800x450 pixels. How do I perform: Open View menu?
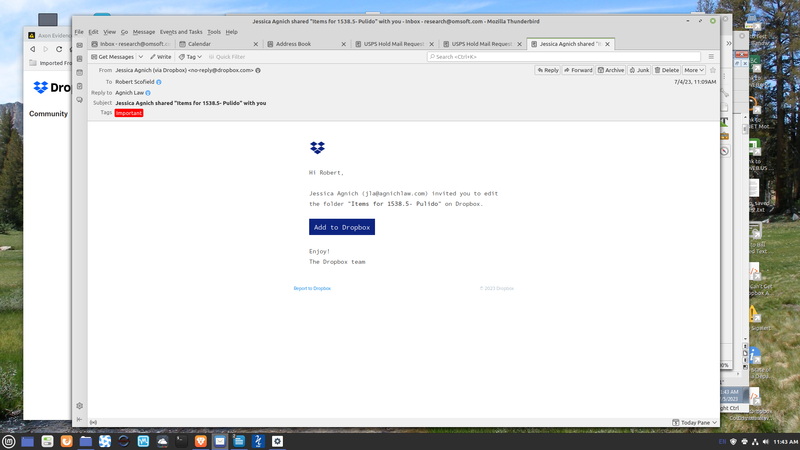[110, 32]
